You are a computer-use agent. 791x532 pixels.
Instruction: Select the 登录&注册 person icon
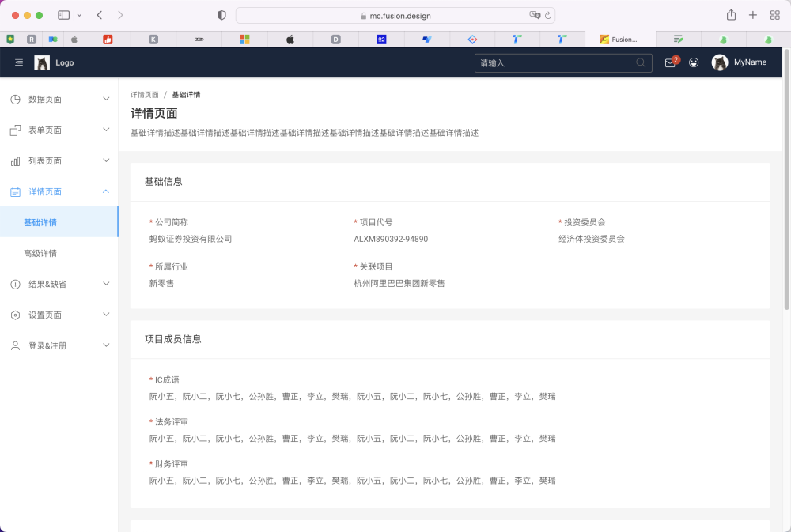[x=14, y=345]
